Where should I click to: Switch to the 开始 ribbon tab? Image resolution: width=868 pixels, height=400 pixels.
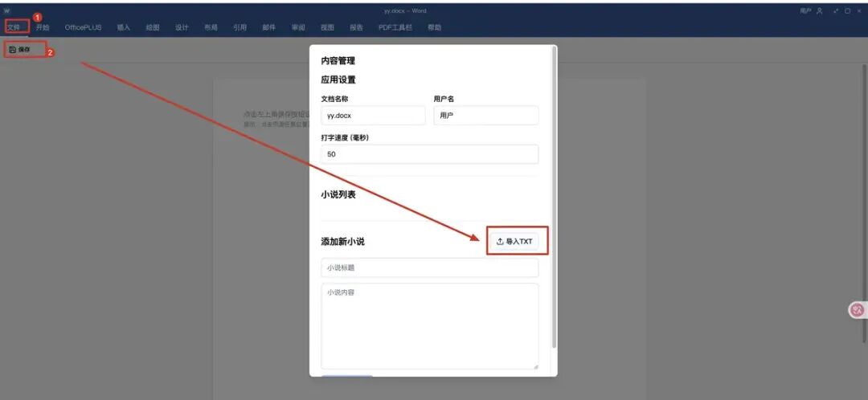pos(43,27)
